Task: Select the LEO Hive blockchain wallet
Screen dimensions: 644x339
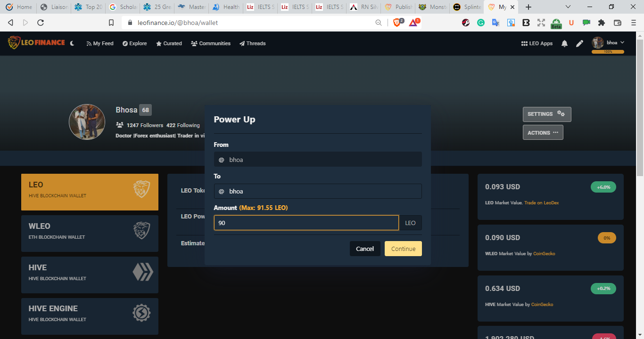Action: [x=90, y=192]
